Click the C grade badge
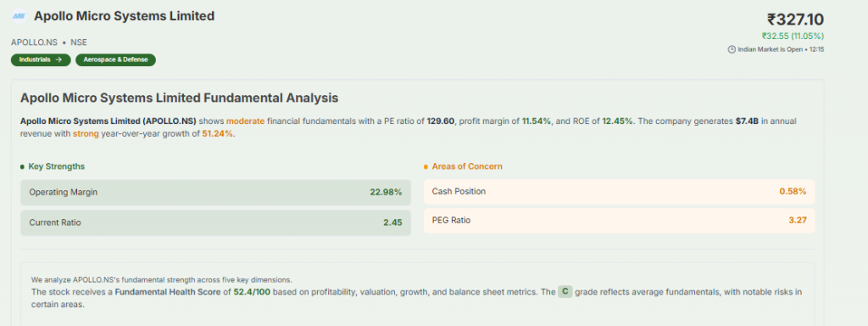 point(565,291)
